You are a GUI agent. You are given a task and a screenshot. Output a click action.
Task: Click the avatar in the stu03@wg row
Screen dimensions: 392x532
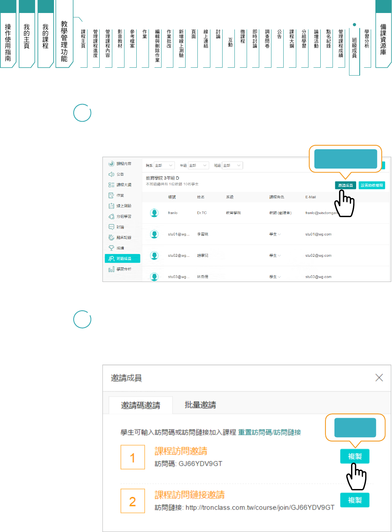154,277
